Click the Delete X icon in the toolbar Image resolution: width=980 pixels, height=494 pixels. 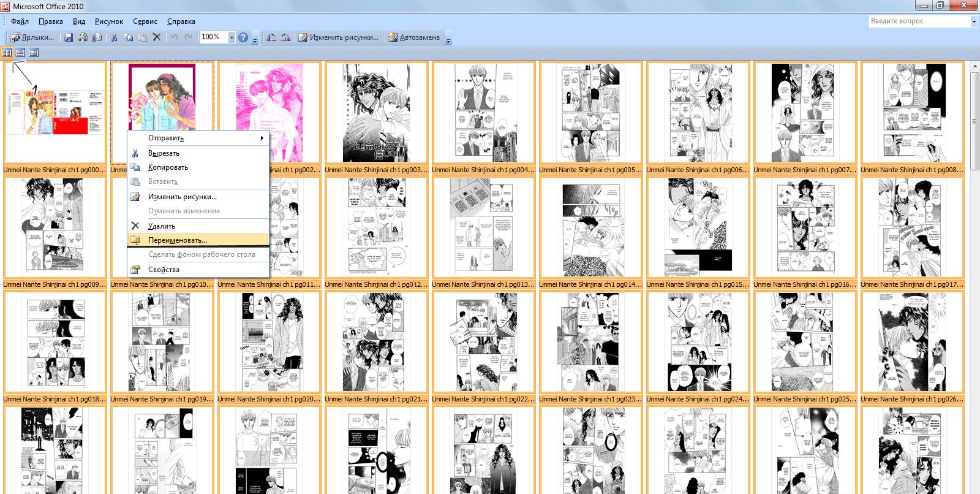tap(157, 37)
